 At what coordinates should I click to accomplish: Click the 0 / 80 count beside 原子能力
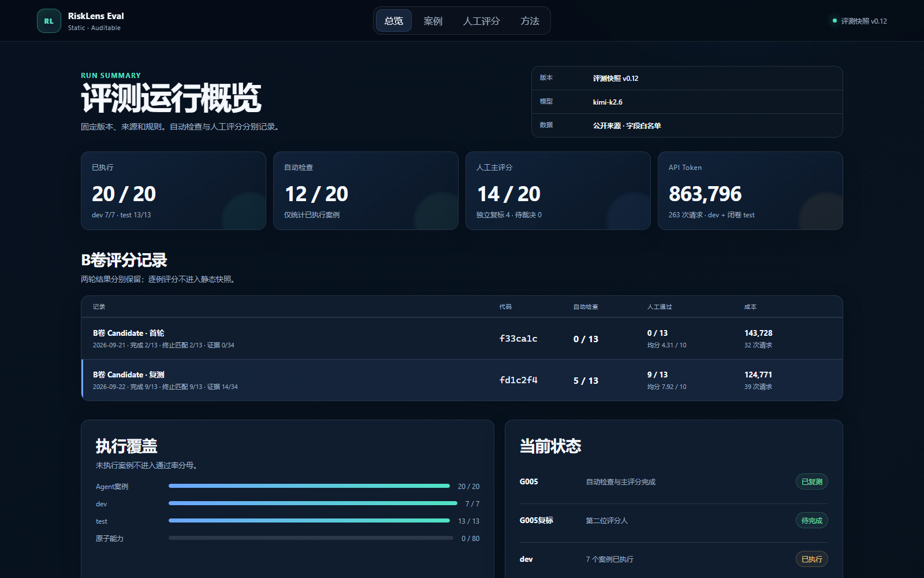pyautogui.click(x=470, y=539)
